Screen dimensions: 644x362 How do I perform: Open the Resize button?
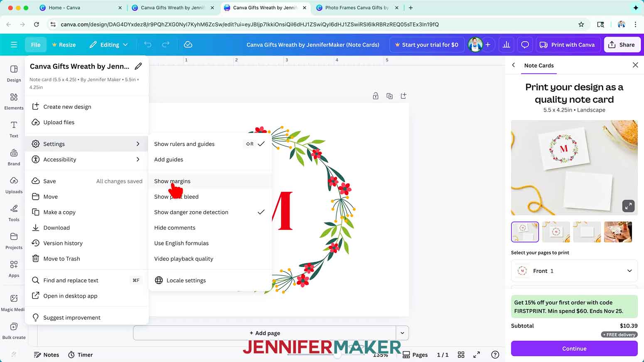64,44
